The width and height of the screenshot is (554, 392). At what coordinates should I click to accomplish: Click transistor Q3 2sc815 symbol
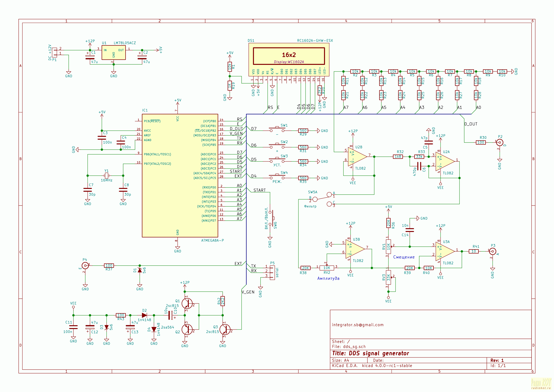(x=225, y=330)
